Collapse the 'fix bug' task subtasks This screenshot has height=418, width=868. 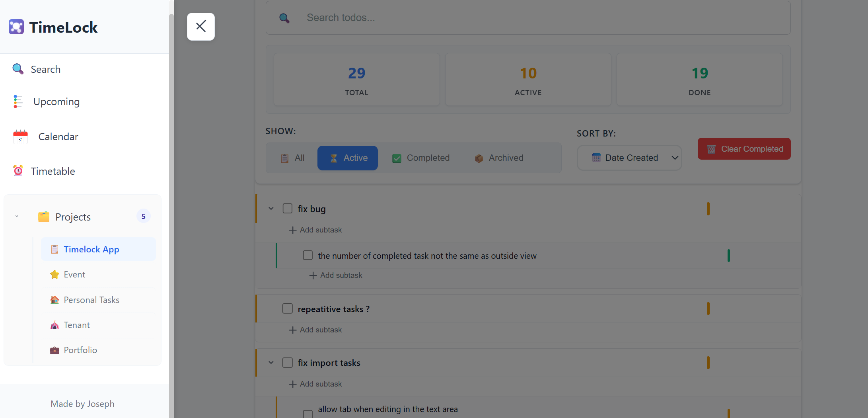pos(271,208)
